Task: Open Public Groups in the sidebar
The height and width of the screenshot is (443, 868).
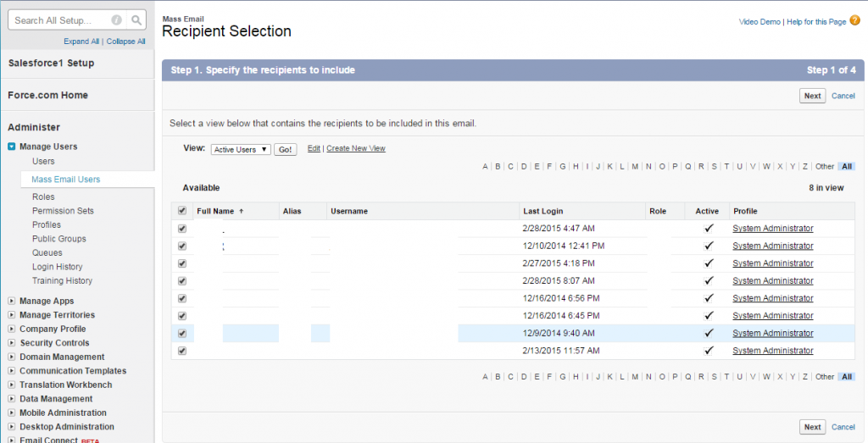Action: [x=59, y=239]
